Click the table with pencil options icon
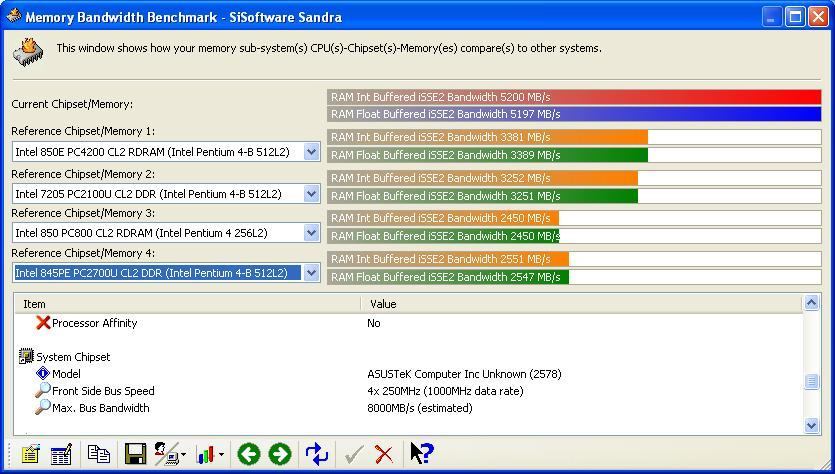 click(61, 454)
